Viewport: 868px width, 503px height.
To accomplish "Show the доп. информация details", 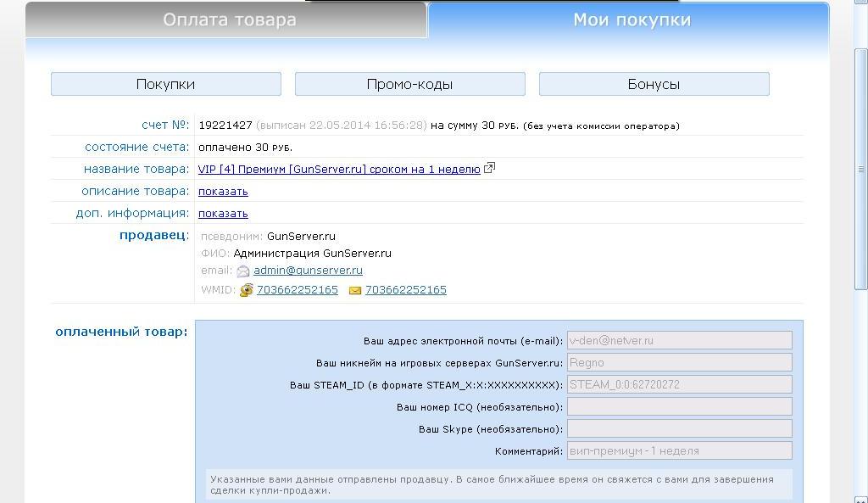I will (223, 213).
